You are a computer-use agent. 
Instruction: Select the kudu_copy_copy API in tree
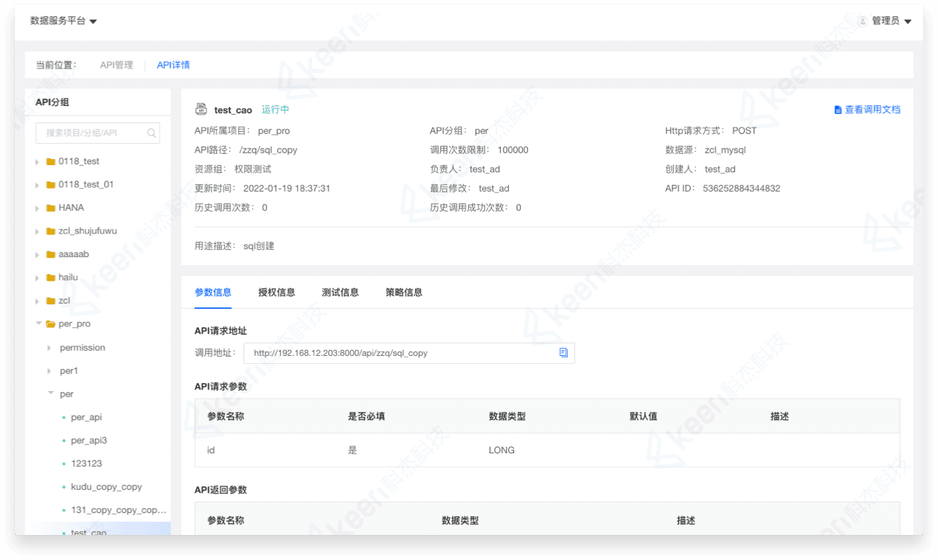(106, 487)
